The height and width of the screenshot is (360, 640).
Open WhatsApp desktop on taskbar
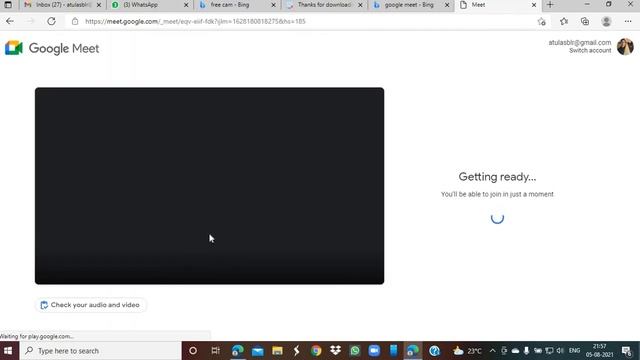(x=355, y=351)
